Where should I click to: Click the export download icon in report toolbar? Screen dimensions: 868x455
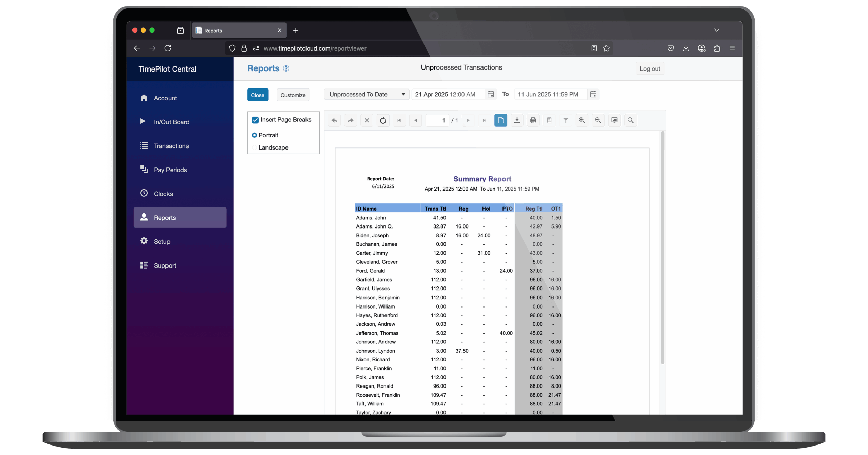click(517, 120)
